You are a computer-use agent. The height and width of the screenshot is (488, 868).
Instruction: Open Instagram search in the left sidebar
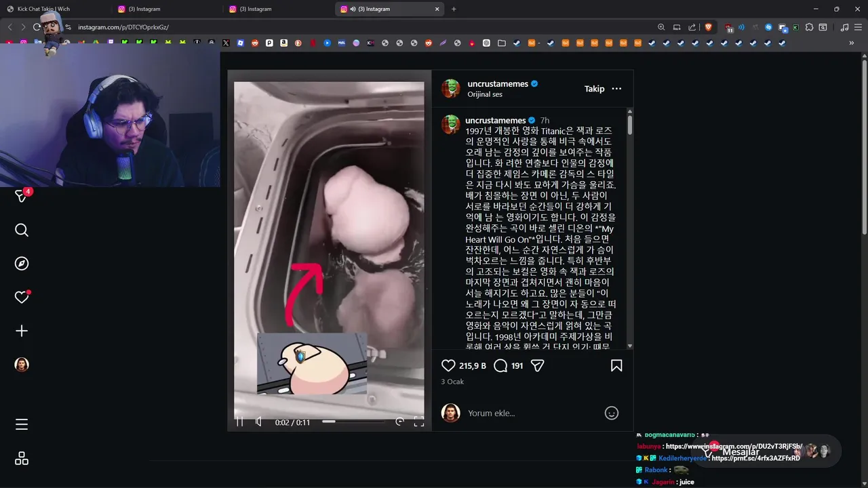[22, 230]
